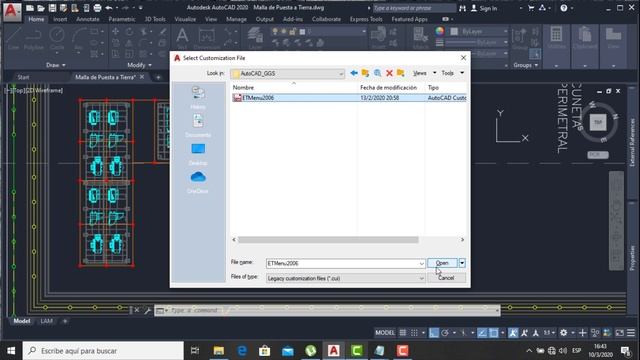Click status bar customization hamburger icon

click(631, 333)
